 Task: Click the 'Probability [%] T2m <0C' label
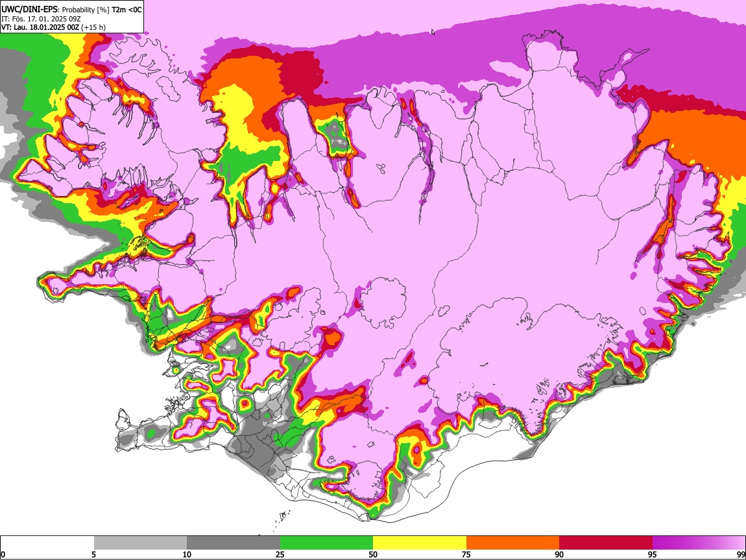click(x=102, y=10)
